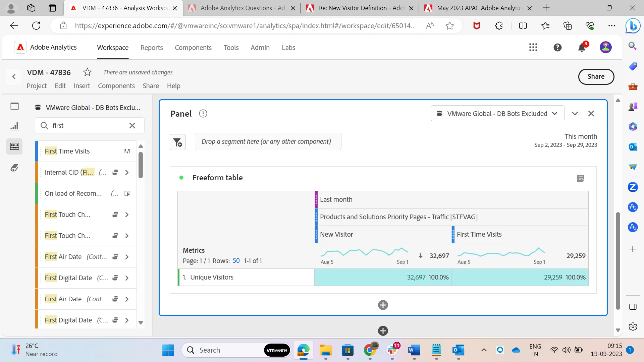
Task: Open VMware Global report suite dropdown
Action: click(497, 114)
